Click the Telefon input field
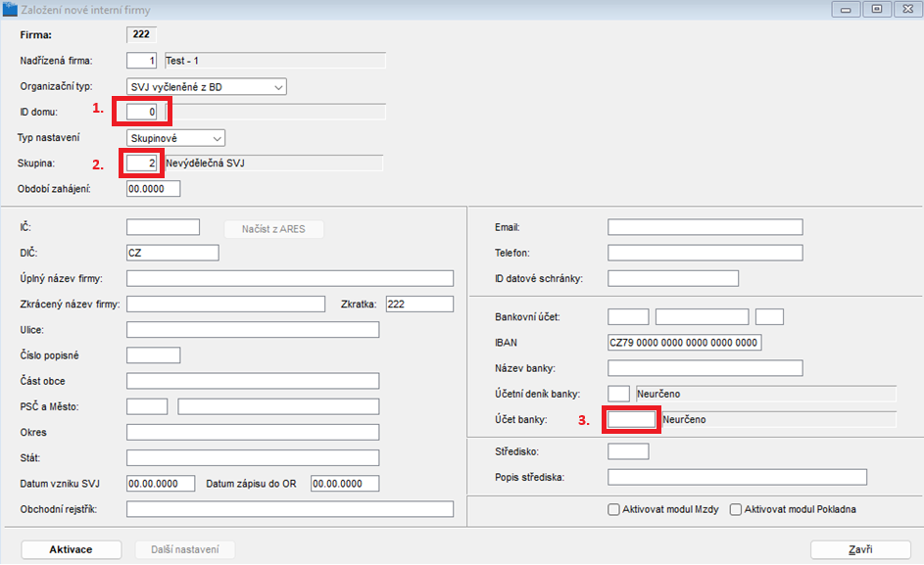The image size is (924, 565). point(705,253)
